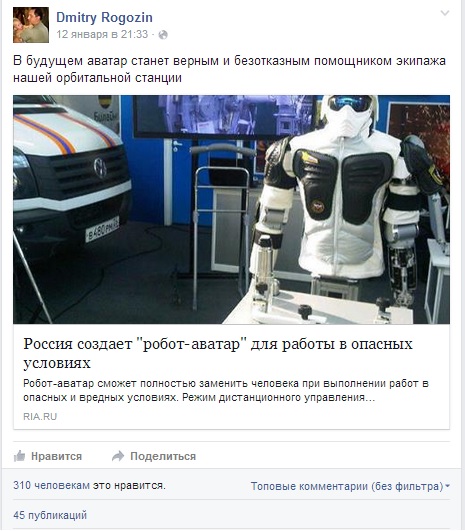The height and width of the screenshot is (531, 465).
Task: Click the RIA.RU source link
Action: 40,417
